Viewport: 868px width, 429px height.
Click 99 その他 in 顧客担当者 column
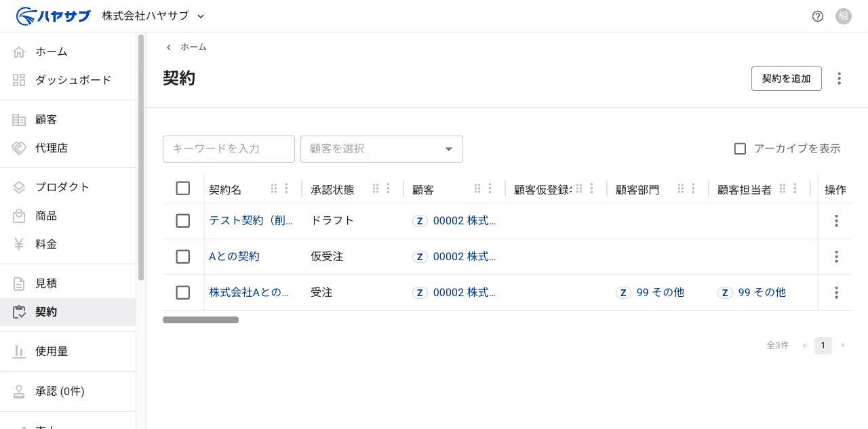[762, 293]
